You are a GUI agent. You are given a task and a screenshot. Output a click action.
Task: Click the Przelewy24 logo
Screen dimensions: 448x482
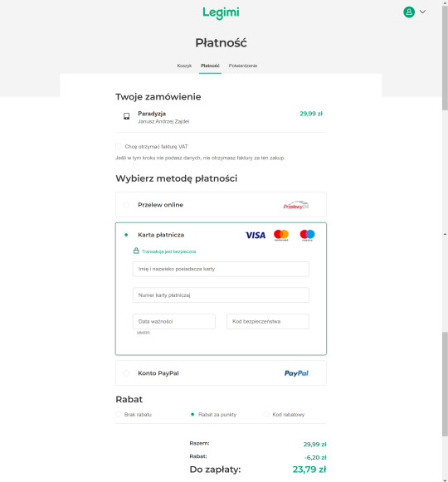click(x=296, y=205)
